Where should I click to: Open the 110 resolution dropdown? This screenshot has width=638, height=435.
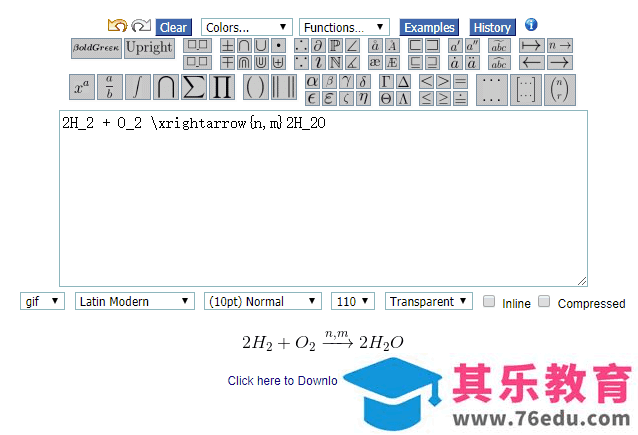pos(353,301)
